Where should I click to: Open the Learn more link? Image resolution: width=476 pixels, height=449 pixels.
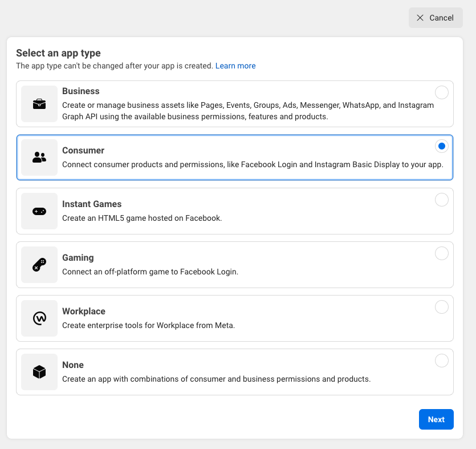(235, 66)
